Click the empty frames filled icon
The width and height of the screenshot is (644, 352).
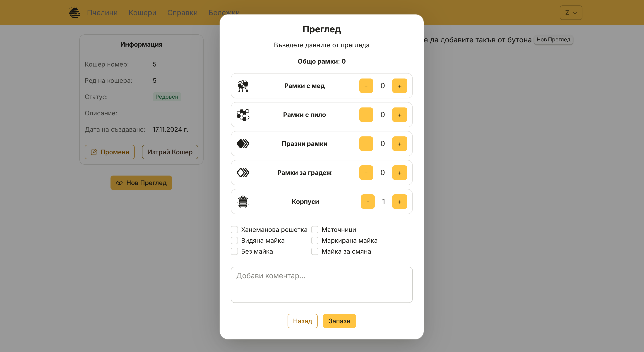243,144
